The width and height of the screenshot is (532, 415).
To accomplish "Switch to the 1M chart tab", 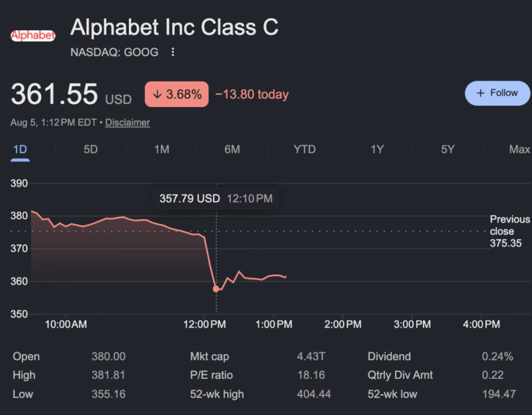I will coord(162,149).
